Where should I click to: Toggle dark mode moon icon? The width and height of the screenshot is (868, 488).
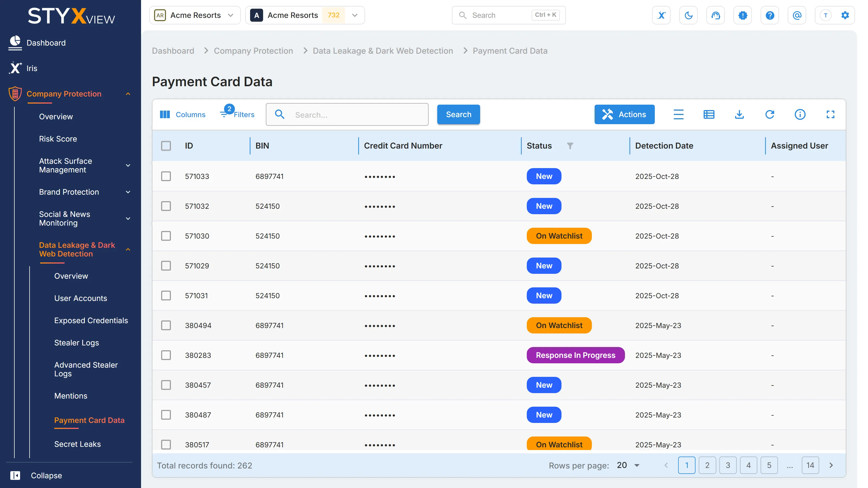tap(688, 15)
